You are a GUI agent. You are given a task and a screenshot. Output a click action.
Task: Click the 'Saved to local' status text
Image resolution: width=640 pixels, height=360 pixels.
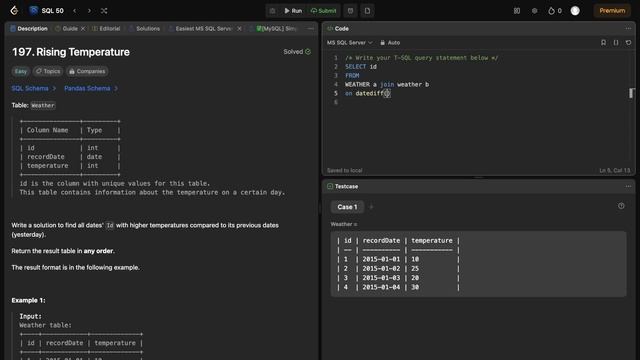(x=344, y=171)
